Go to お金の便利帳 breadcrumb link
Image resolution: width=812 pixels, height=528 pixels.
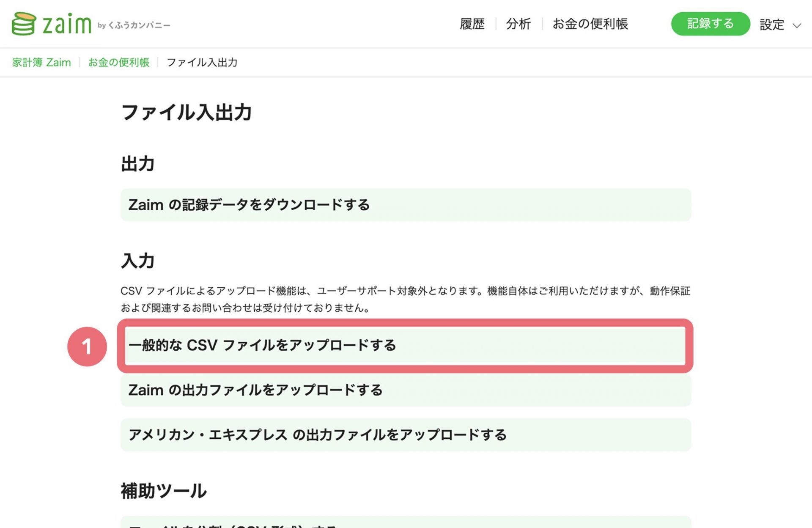(119, 63)
